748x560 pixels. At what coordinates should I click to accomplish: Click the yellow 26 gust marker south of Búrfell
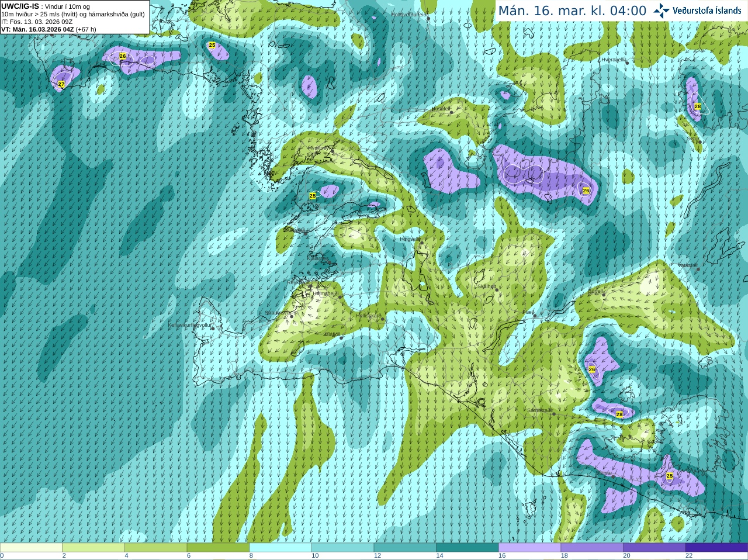[x=592, y=369]
